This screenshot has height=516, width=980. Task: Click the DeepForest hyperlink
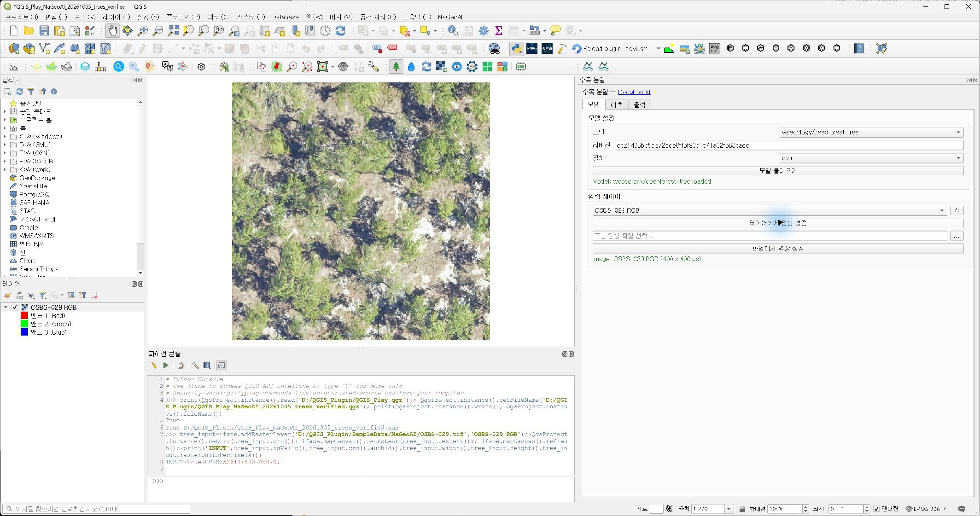click(x=634, y=92)
